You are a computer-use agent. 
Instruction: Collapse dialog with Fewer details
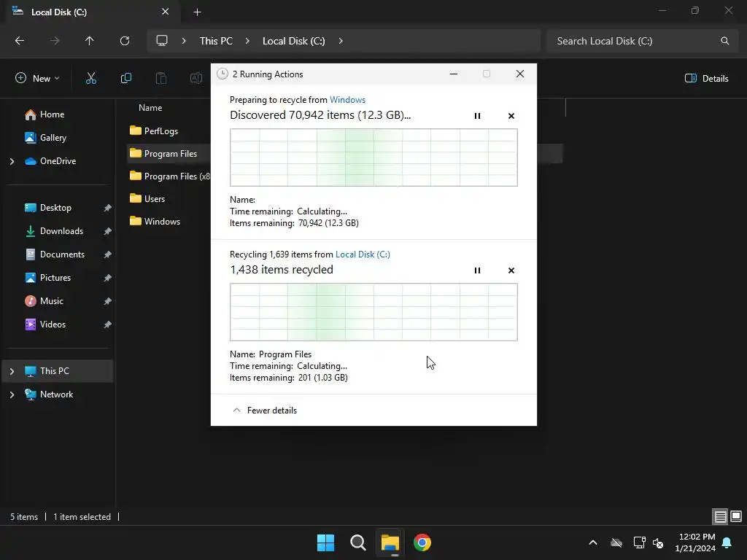click(264, 411)
